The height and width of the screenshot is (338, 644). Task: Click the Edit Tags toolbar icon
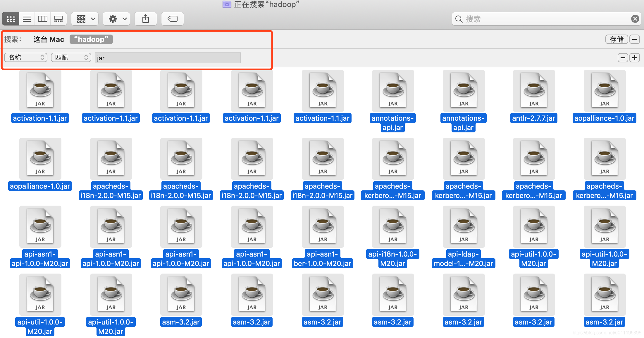(173, 19)
